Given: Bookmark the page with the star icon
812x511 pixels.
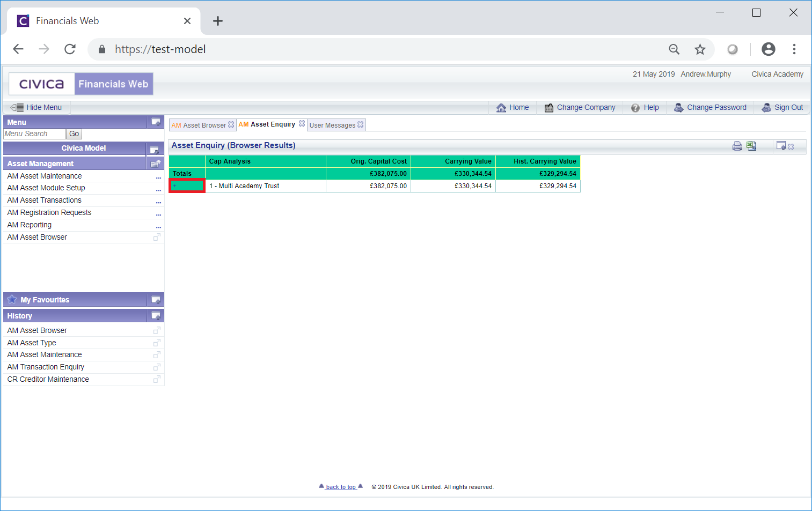Looking at the screenshot, I should pos(700,49).
